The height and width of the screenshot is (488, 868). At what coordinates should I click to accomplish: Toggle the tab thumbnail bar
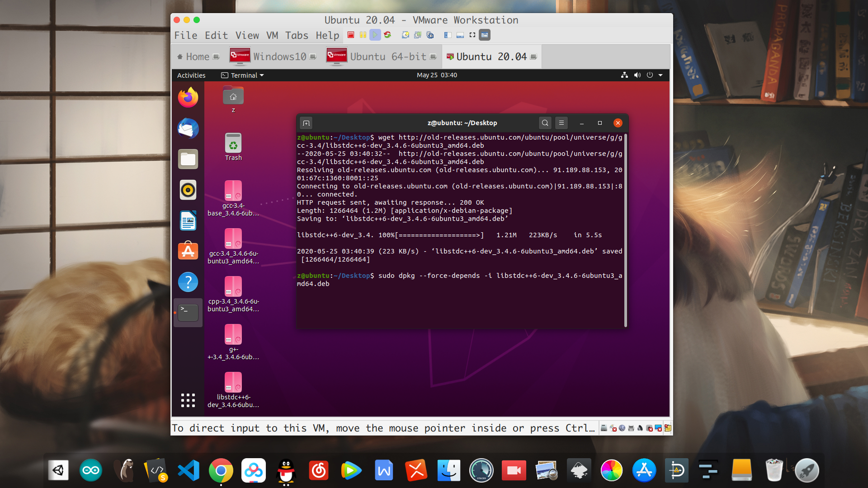pyautogui.click(x=459, y=35)
